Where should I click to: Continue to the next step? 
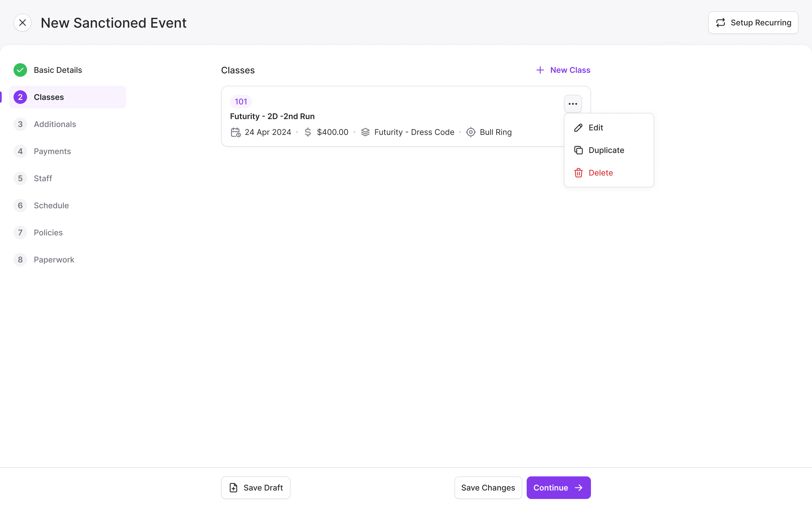558,487
